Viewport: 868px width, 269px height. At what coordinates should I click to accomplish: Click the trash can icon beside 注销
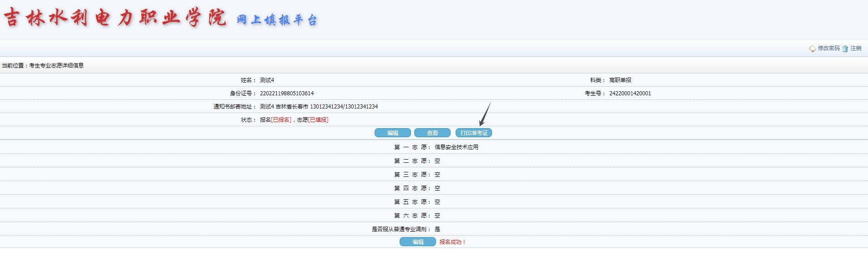[845, 49]
